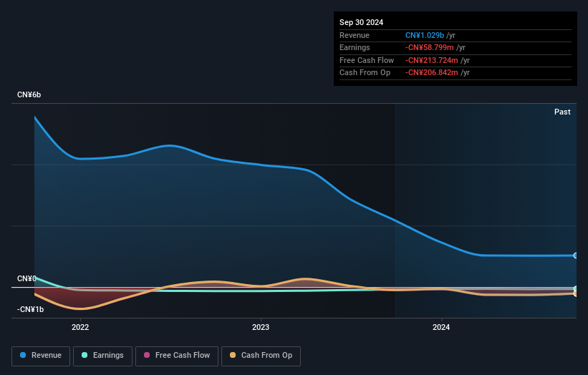Toggle the Cash From Op legend button
Image resolution: width=588 pixels, height=375 pixels.
pos(261,356)
